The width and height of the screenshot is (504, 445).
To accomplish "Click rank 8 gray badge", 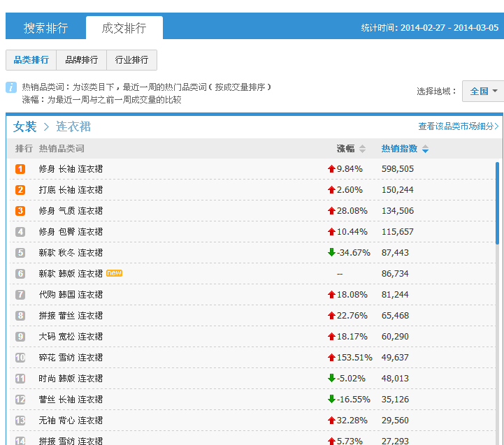I will click(x=20, y=316).
